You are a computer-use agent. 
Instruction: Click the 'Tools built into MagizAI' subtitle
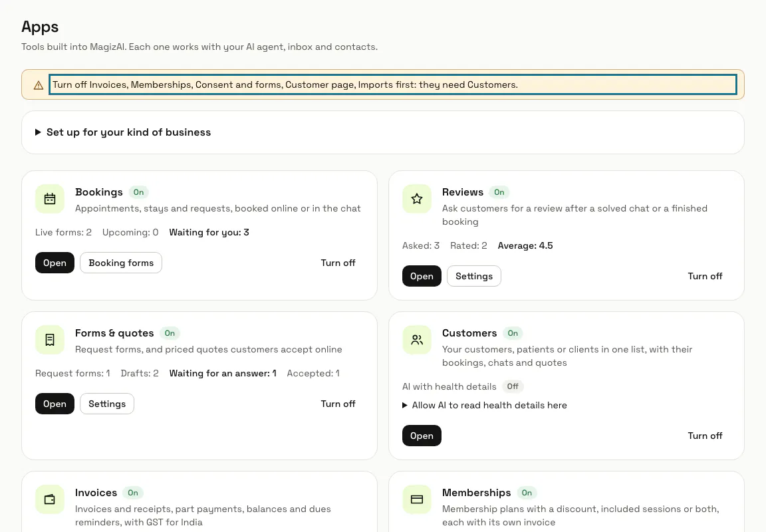tap(199, 47)
